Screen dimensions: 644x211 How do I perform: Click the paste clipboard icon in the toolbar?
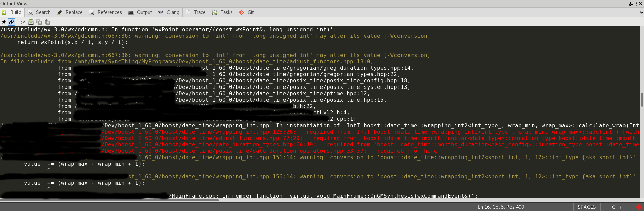(47, 22)
